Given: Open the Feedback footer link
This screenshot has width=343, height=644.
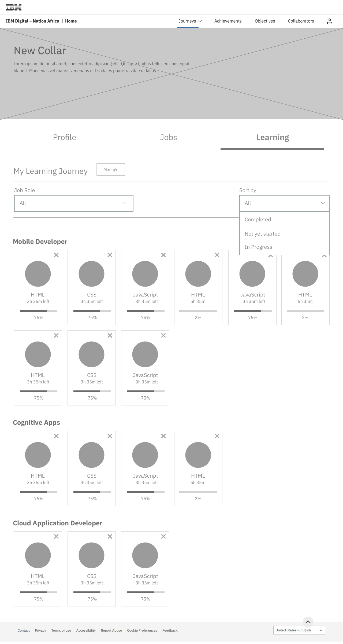Looking at the screenshot, I should [x=170, y=630].
